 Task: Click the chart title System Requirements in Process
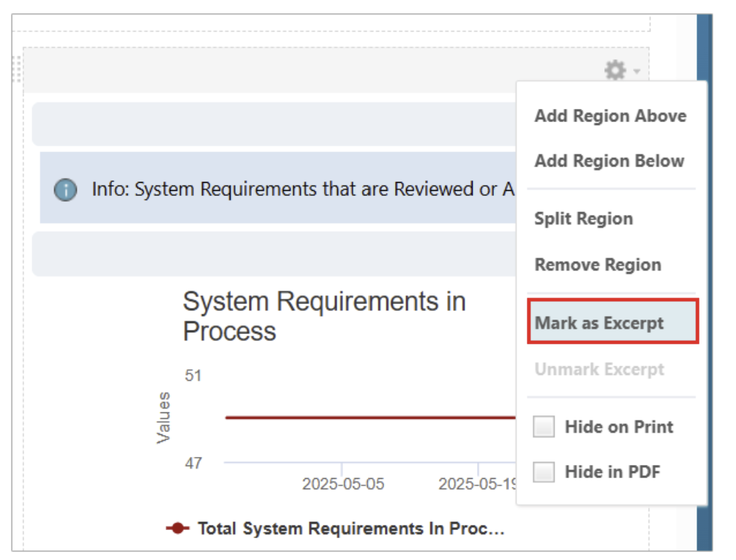[324, 316]
